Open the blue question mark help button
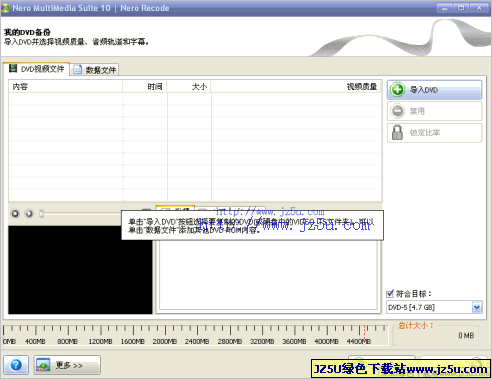The width and height of the screenshot is (492, 379). (x=16, y=365)
